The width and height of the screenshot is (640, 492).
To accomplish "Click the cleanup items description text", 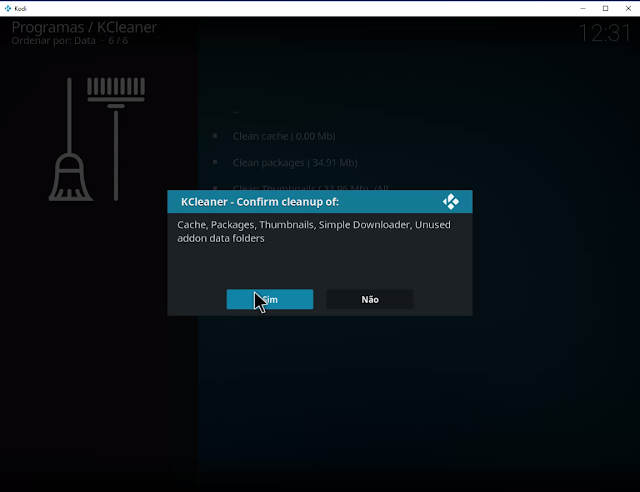I will coord(314,231).
